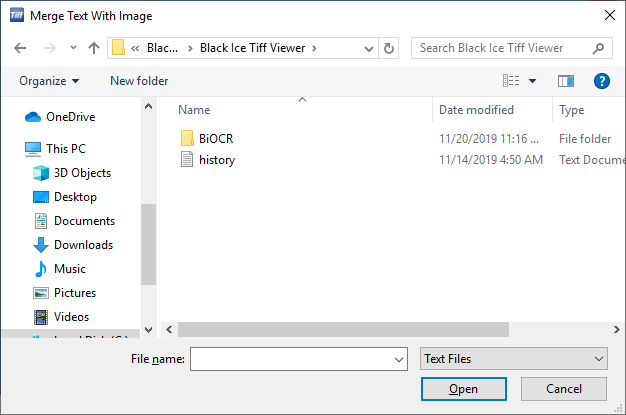Image resolution: width=626 pixels, height=415 pixels.
Task: Click the Cancel button
Action: tap(564, 389)
